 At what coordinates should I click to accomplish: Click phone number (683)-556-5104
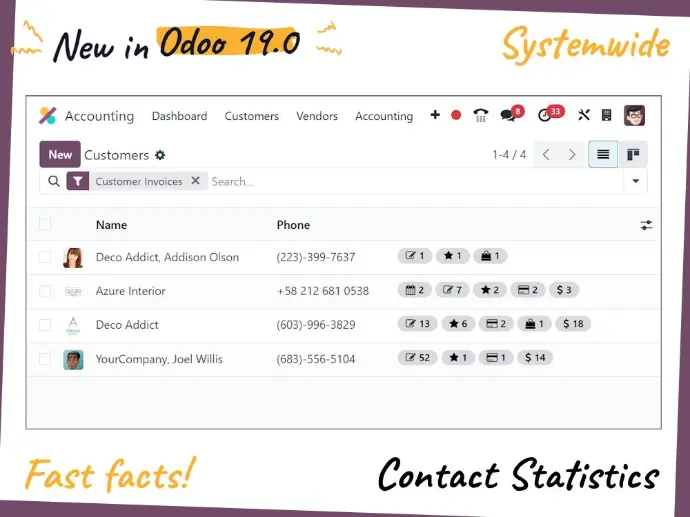click(x=316, y=359)
